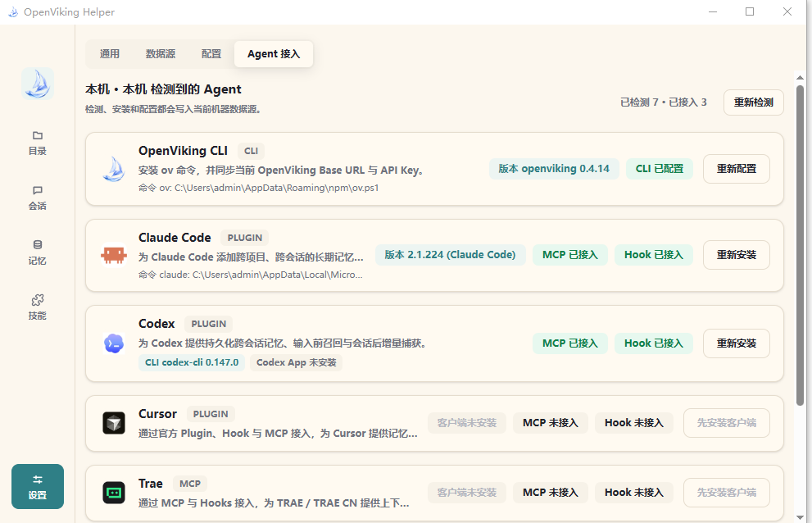This screenshot has height=523, width=812.
Task: Click the ov command path text
Action: click(x=258, y=188)
